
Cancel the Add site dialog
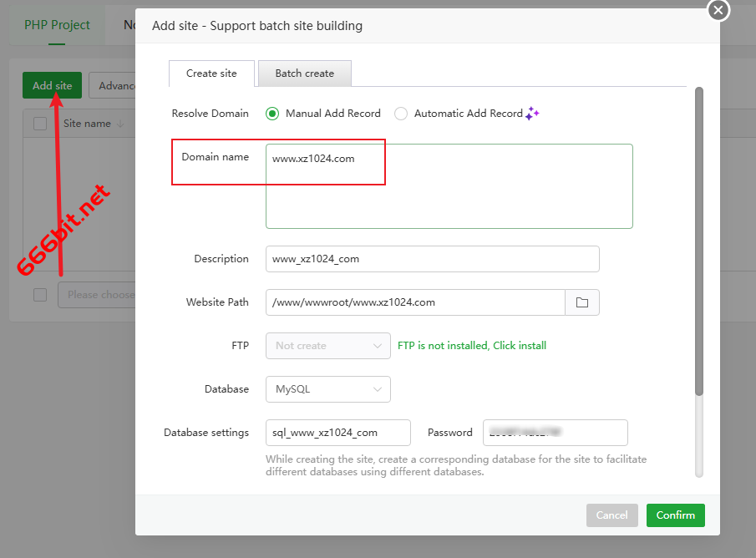point(611,515)
